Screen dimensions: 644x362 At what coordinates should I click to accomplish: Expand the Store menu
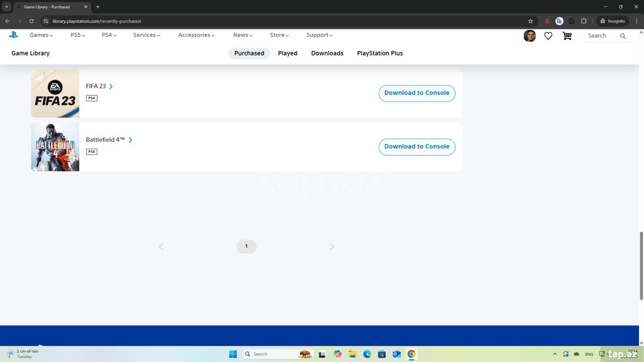point(279,35)
